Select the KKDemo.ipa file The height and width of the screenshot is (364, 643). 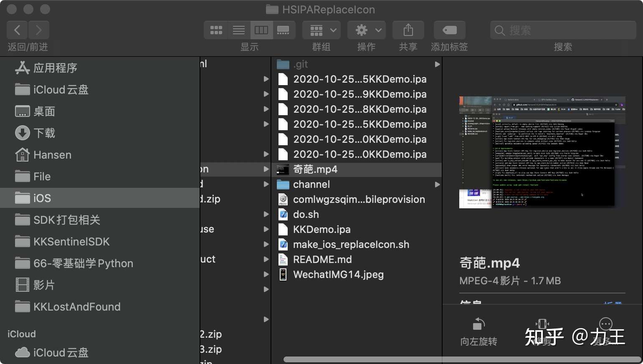coord(357,230)
